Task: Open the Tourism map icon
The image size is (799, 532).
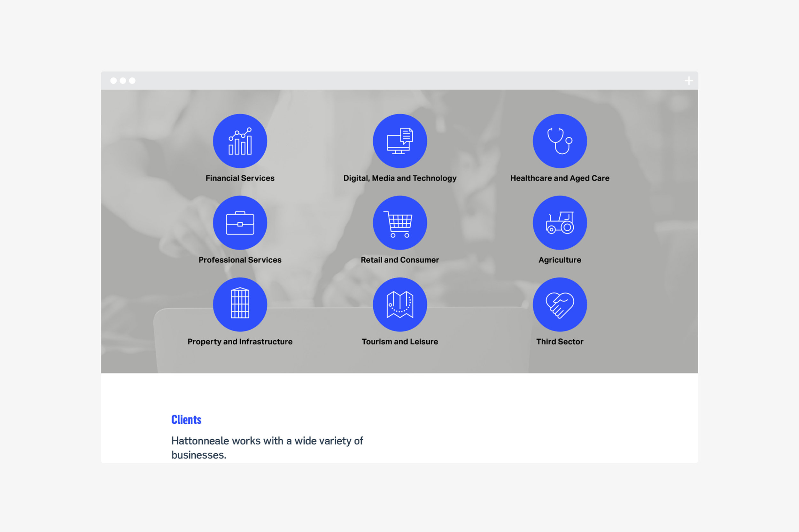Action: point(400,304)
